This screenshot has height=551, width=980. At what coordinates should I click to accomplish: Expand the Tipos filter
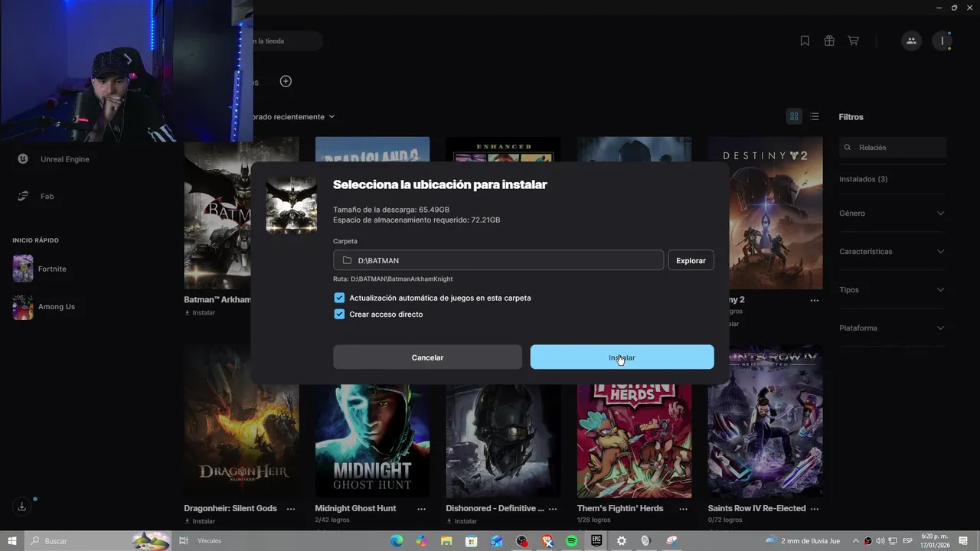[892, 290]
